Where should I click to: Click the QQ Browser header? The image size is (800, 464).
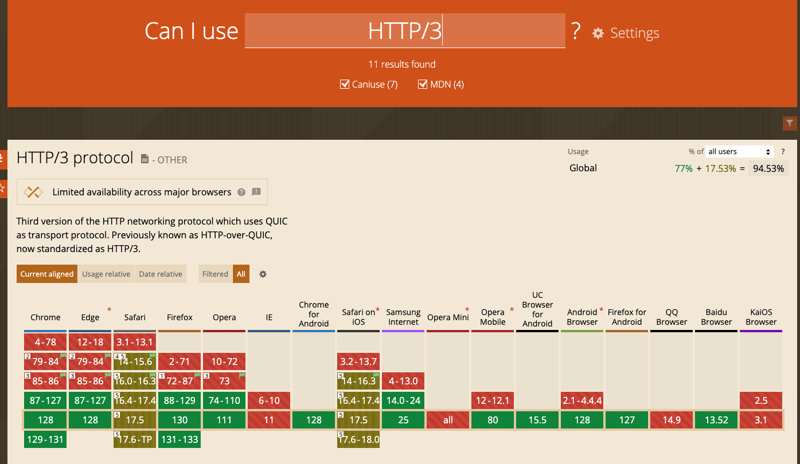(x=671, y=317)
